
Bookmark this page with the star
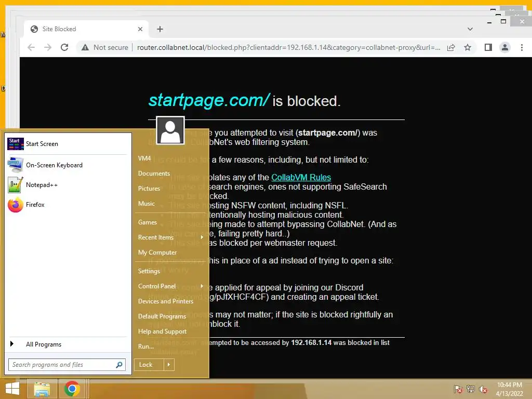click(x=468, y=47)
